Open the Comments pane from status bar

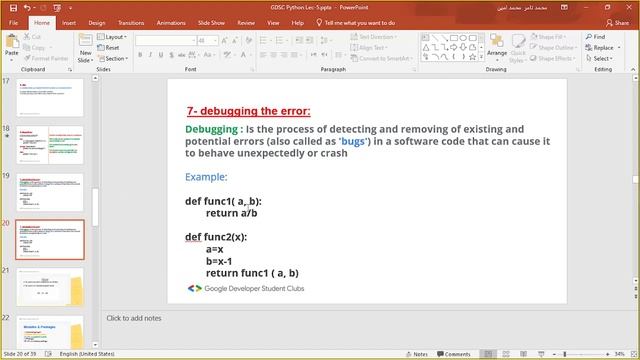[453, 354]
